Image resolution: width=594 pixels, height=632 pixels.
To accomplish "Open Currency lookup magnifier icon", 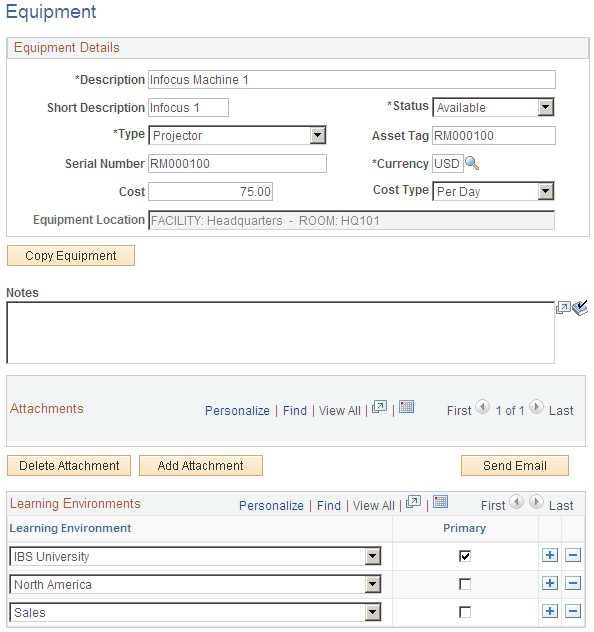I will tap(472, 163).
